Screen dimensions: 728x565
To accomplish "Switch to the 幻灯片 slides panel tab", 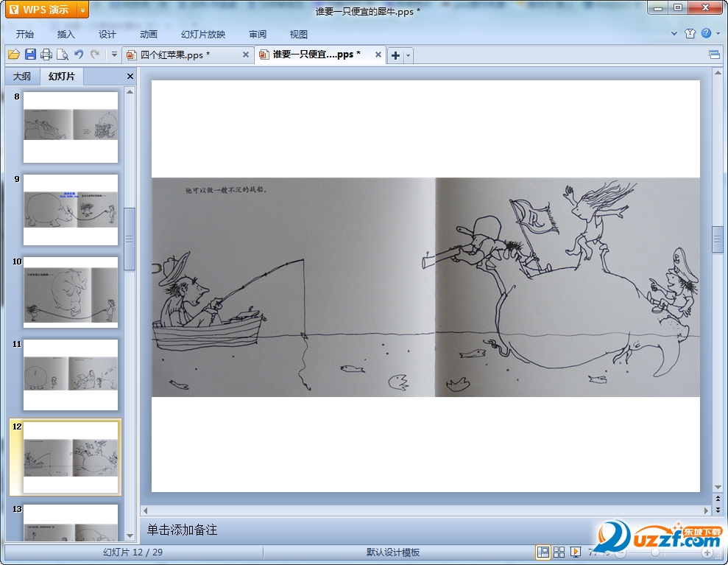I will pos(61,76).
